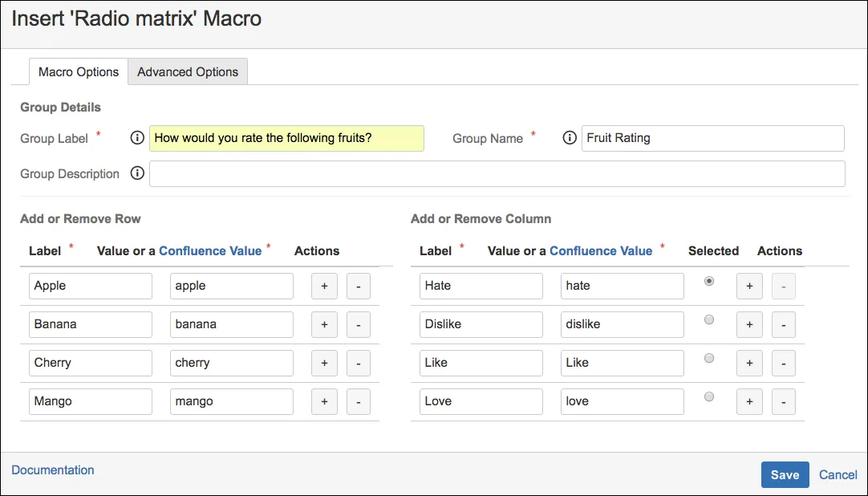
Task: Add a column after Like with plus button
Action: pyautogui.click(x=749, y=363)
